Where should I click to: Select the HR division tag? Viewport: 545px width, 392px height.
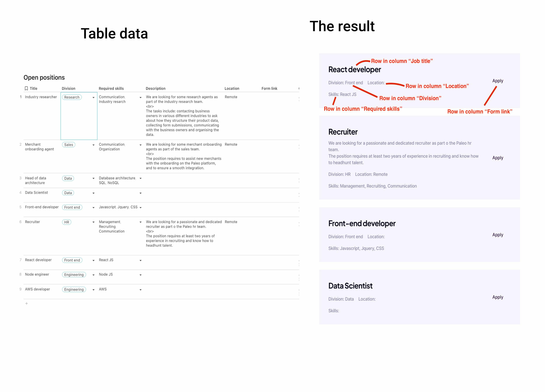click(67, 222)
